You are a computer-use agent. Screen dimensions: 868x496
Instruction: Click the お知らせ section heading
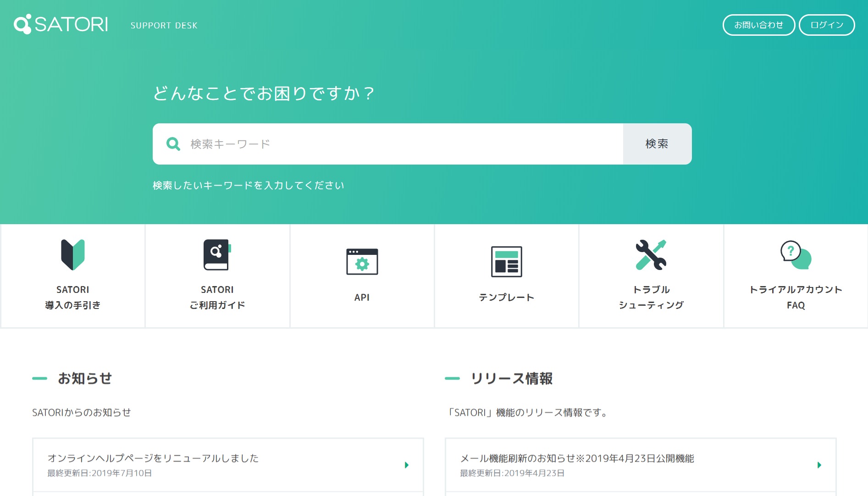click(x=85, y=379)
